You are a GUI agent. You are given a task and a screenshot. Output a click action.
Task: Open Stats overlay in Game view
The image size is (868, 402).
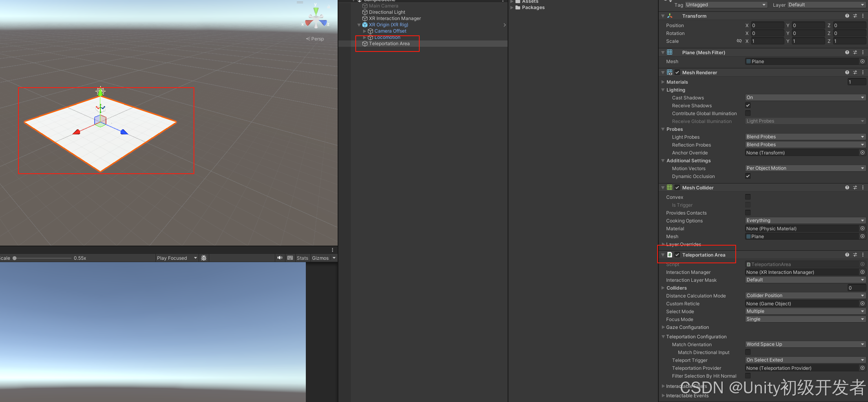[302, 258]
